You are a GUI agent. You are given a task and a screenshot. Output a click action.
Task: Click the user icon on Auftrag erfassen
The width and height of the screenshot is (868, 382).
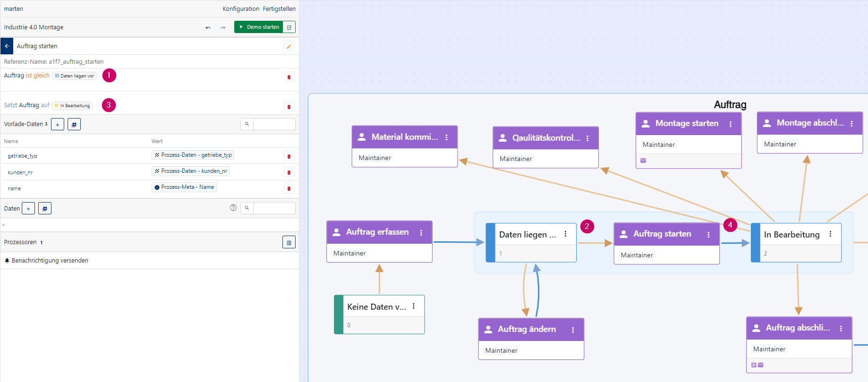click(x=337, y=232)
